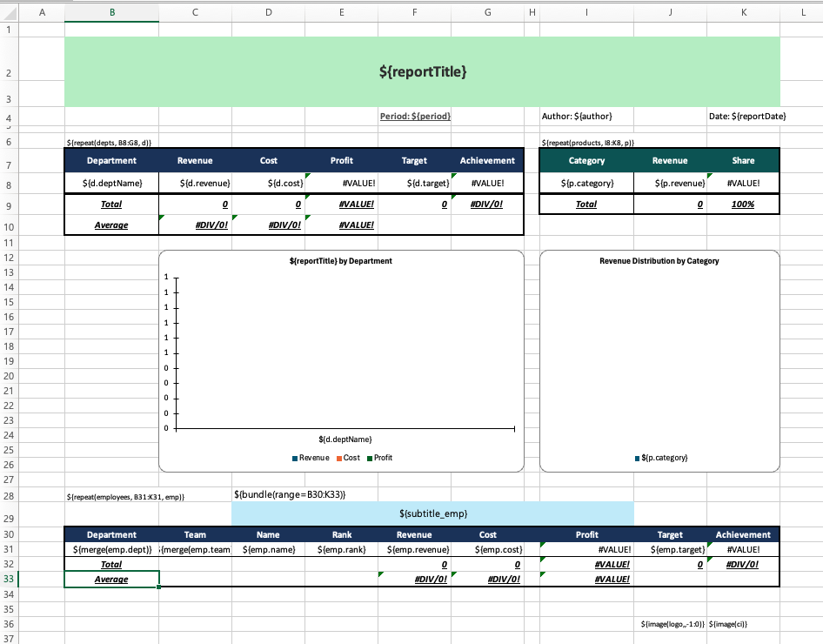Click the 'Period: ${period}' cell
The width and height of the screenshot is (823, 644).
point(415,116)
